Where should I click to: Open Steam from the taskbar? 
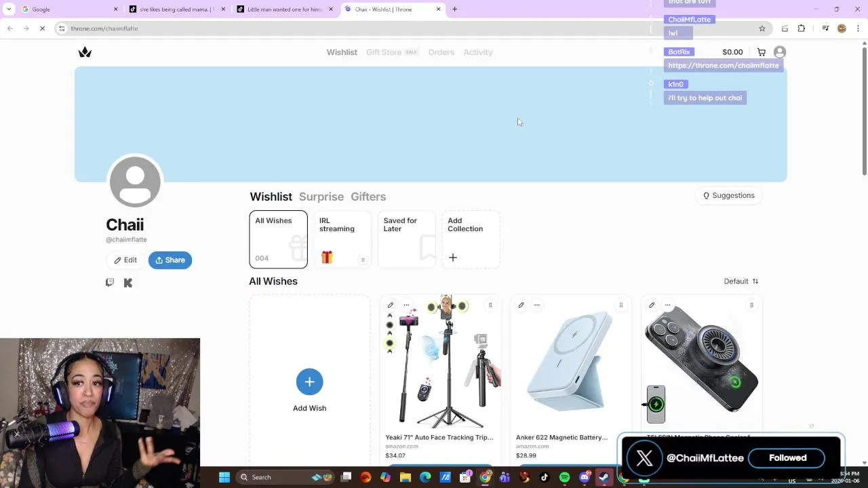604,477
